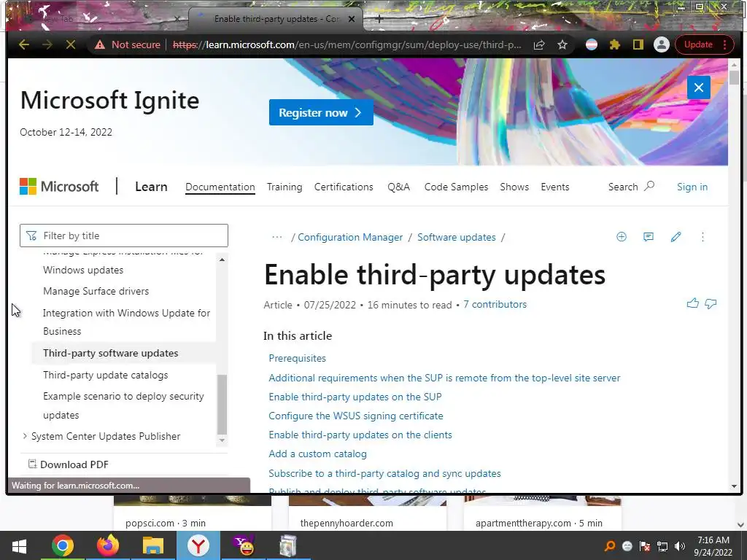Close the Enable third-party updates tab
The image size is (747, 560).
[x=352, y=19]
